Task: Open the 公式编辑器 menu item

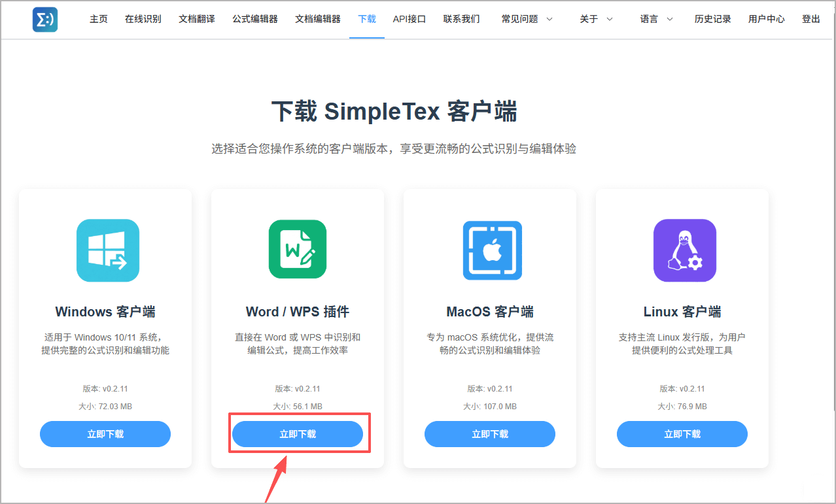Action: 254,19
